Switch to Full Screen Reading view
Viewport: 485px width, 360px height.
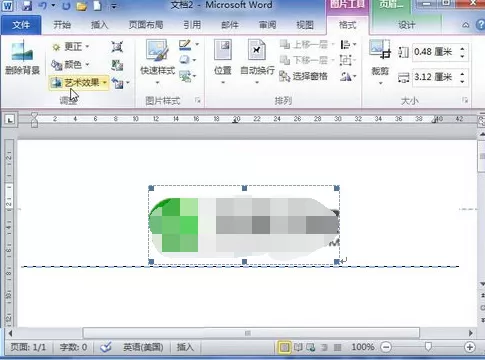[x=298, y=347]
